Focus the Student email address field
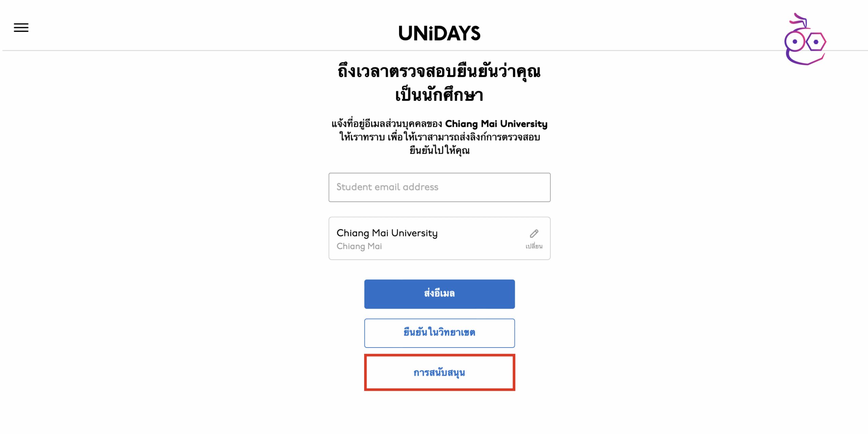The image size is (868, 434). [x=439, y=187]
